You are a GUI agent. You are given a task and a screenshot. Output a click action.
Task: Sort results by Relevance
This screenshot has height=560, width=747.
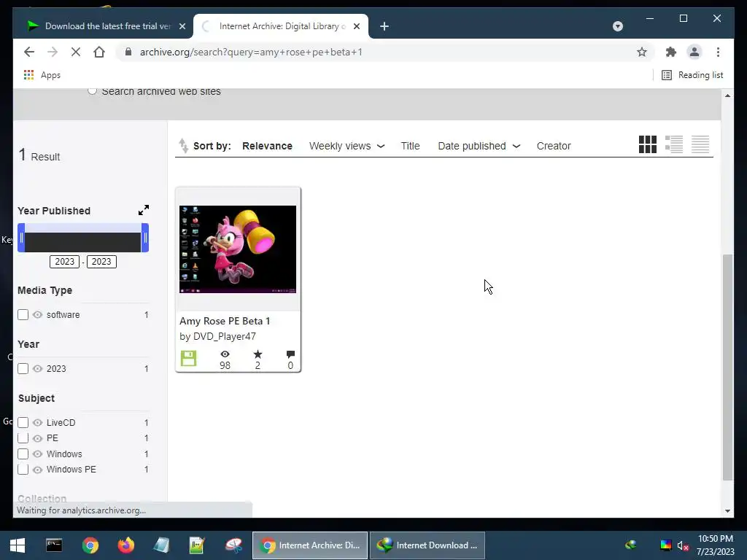[267, 146]
